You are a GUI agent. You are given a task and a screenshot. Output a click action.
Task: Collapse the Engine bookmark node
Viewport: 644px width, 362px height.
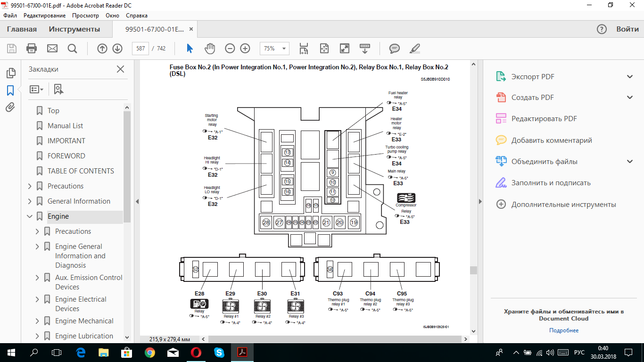tap(30, 216)
